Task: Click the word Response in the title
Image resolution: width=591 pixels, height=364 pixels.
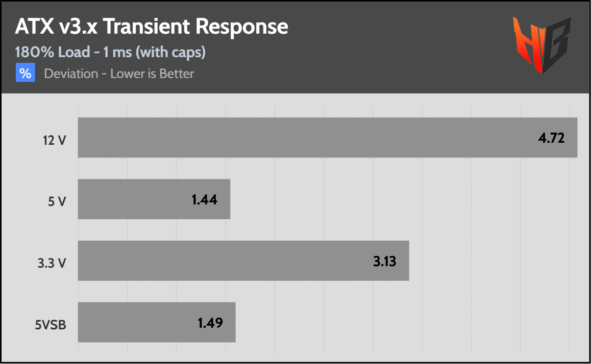Action: click(241, 27)
